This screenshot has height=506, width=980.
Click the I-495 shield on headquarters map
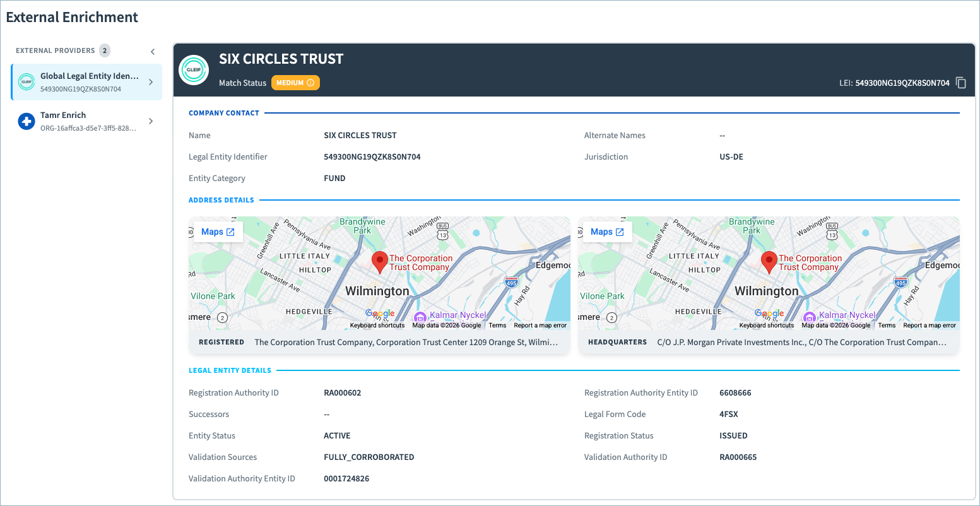tap(900, 282)
